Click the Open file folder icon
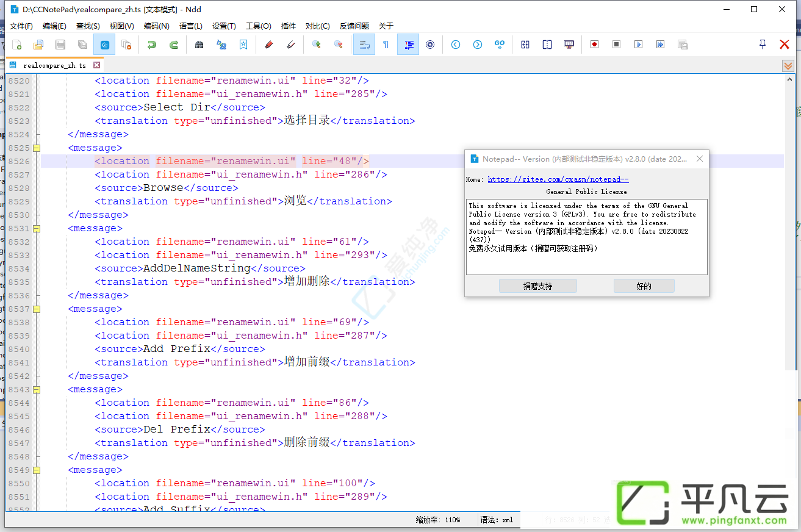The width and height of the screenshot is (801, 532). point(38,45)
